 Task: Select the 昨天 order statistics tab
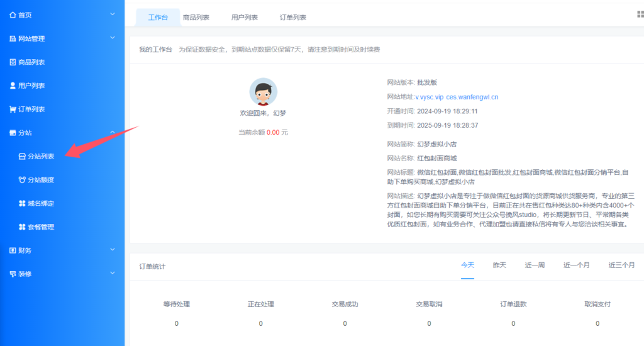499,265
